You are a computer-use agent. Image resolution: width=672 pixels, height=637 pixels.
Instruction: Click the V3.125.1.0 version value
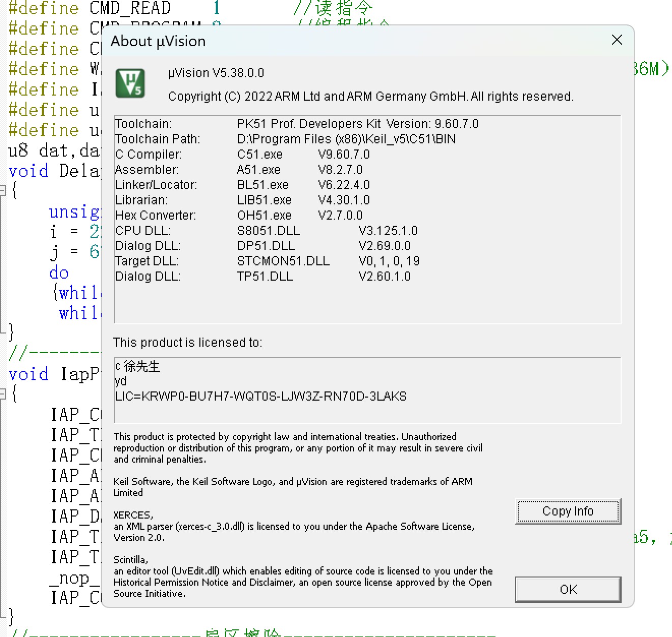coord(388,231)
